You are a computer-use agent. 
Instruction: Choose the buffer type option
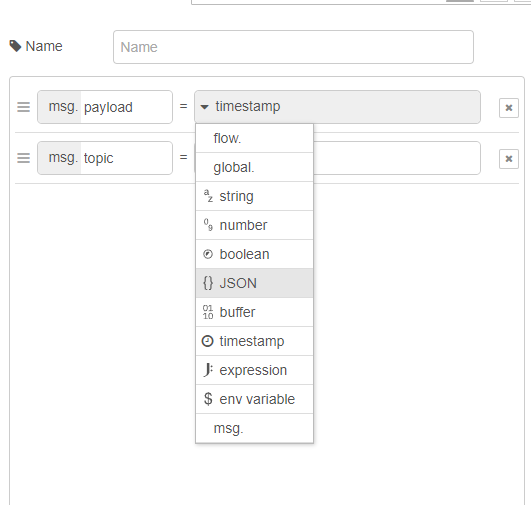[254, 312]
